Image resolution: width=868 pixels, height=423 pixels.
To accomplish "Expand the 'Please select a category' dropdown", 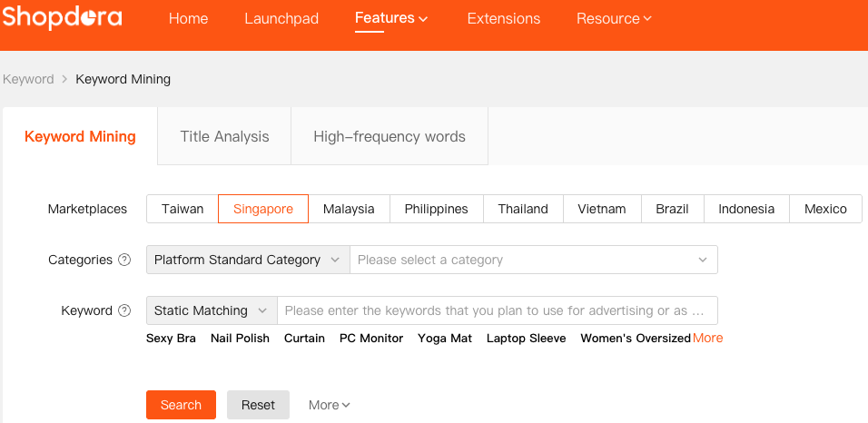I will click(x=533, y=261).
